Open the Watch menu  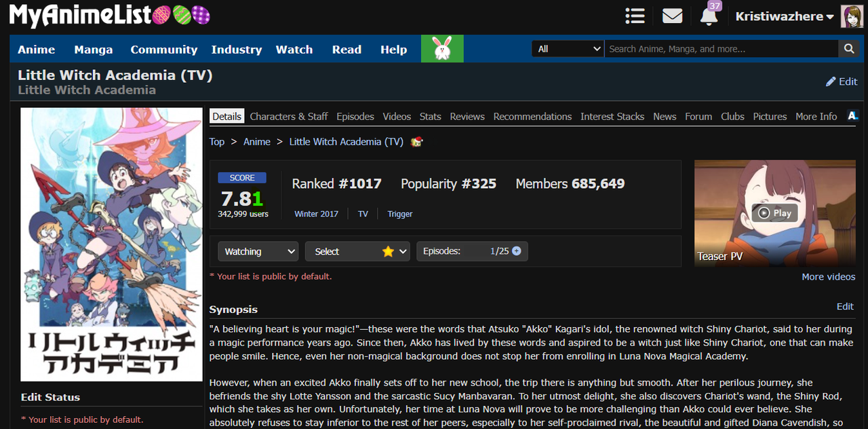(x=294, y=50)
